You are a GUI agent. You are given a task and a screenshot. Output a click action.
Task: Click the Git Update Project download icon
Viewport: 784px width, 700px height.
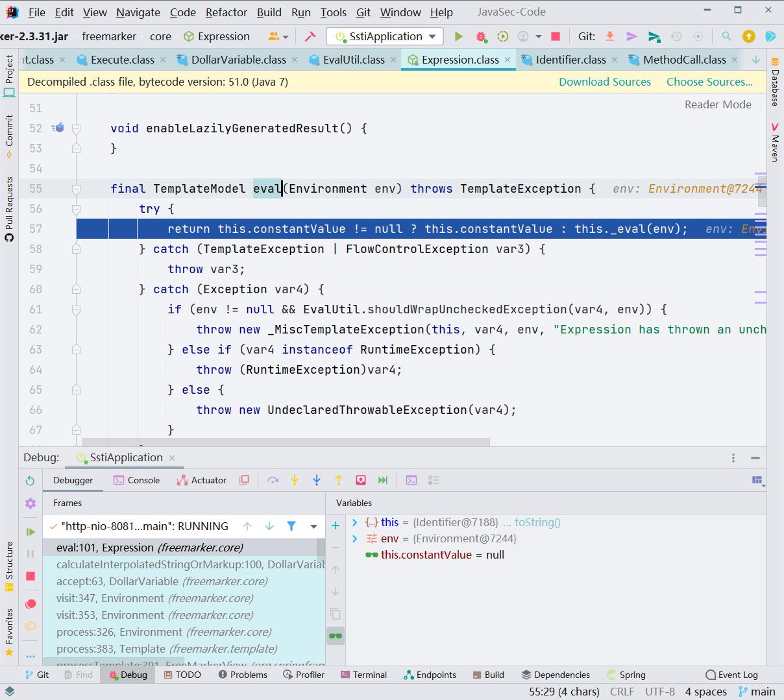(x=609, y=36)
